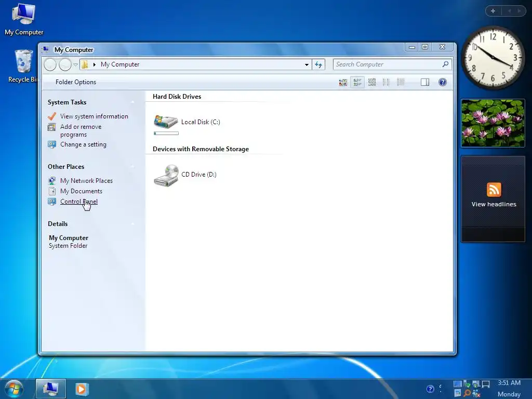Image resolution: width=532 pixels, height=399 pixels.
Task: Click the forward navigation button
Action: tap(65, 64)
